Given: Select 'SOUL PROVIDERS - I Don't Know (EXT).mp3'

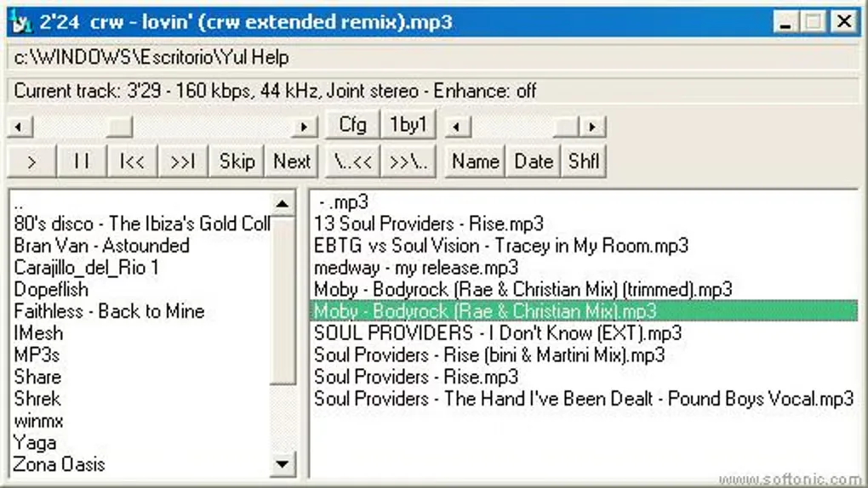Looking at the screenshot, I should coord(498,333).
